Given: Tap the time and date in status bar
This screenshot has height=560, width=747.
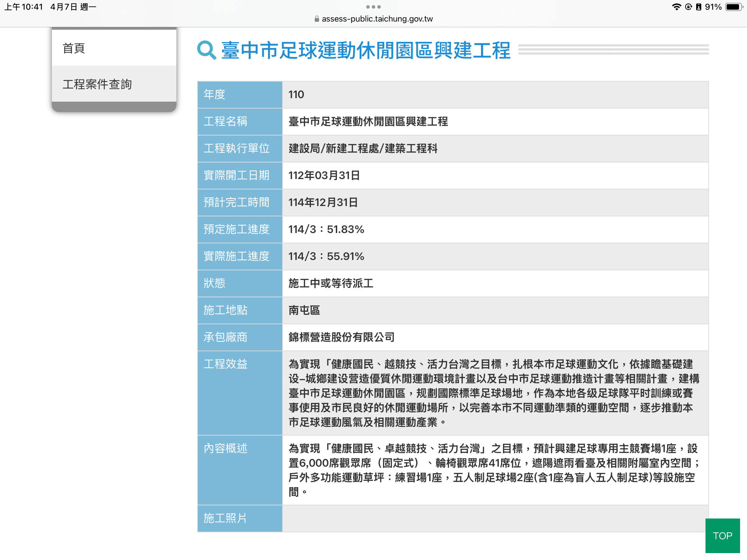Looking at the screenshot, I should tap(50, 7).
